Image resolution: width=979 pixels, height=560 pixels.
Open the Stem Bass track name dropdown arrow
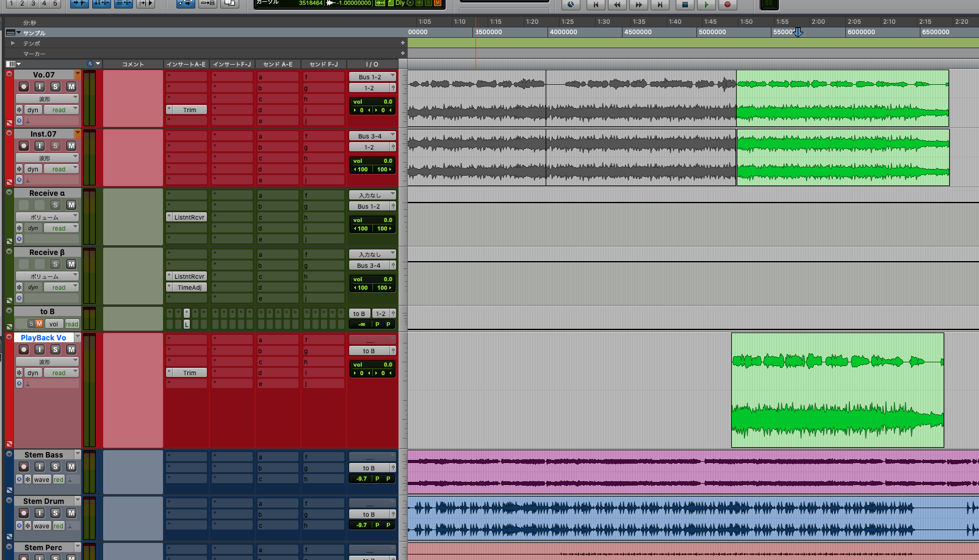[78, 454]
